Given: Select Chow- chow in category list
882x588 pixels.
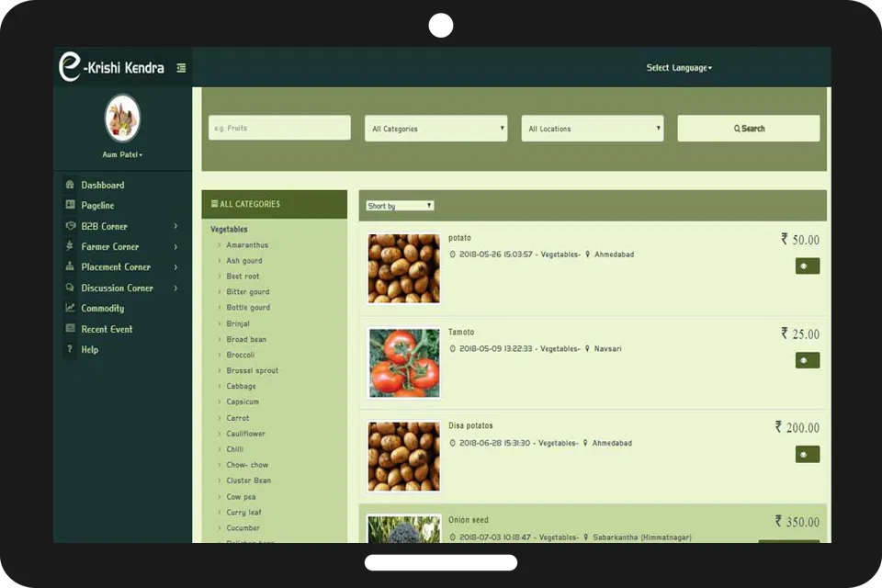Looking at the screenshot, I should tap(247, 465).
